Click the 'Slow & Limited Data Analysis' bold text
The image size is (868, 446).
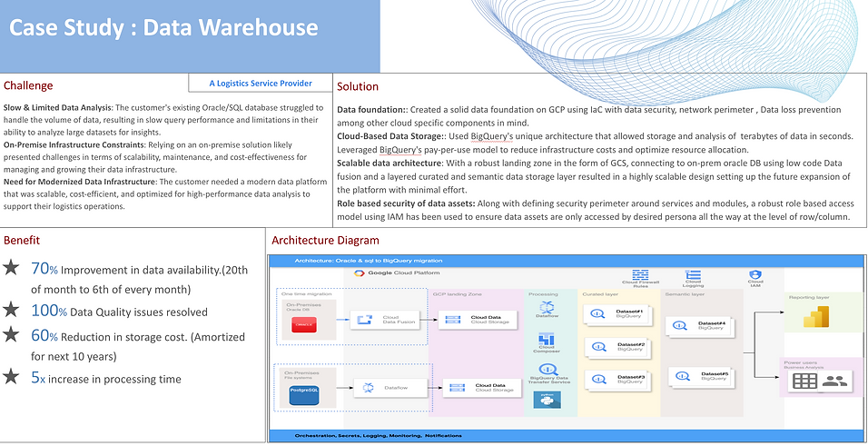57,107
